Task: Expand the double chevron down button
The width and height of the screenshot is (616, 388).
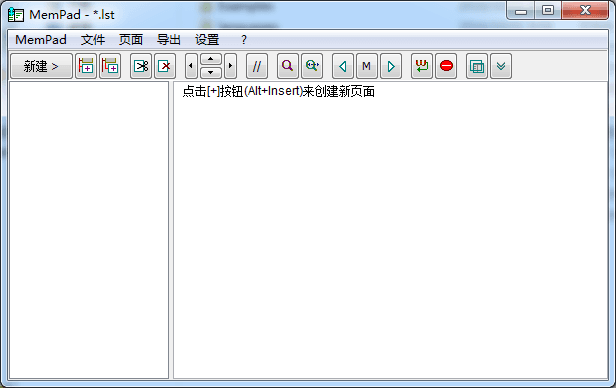Action: (x=501, y=66)
